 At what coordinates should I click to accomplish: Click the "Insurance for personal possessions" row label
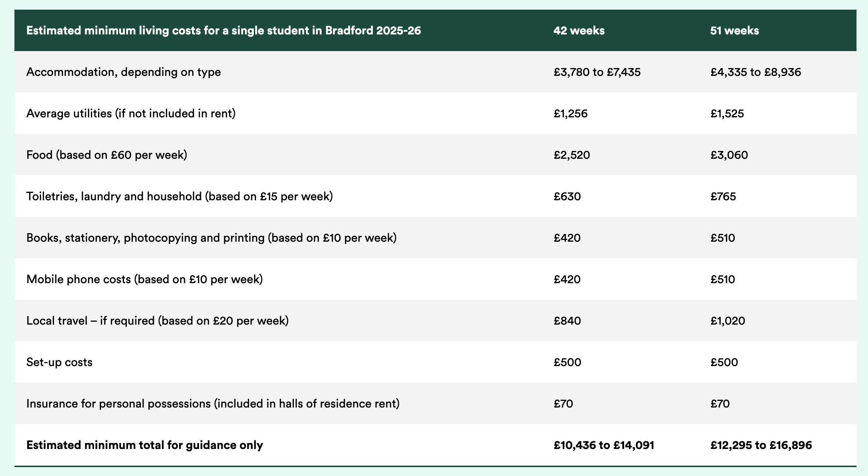coord(213,403)
